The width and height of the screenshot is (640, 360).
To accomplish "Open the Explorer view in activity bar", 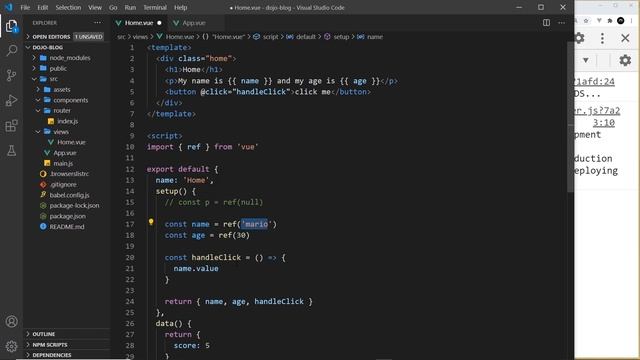I will point(11,26).
